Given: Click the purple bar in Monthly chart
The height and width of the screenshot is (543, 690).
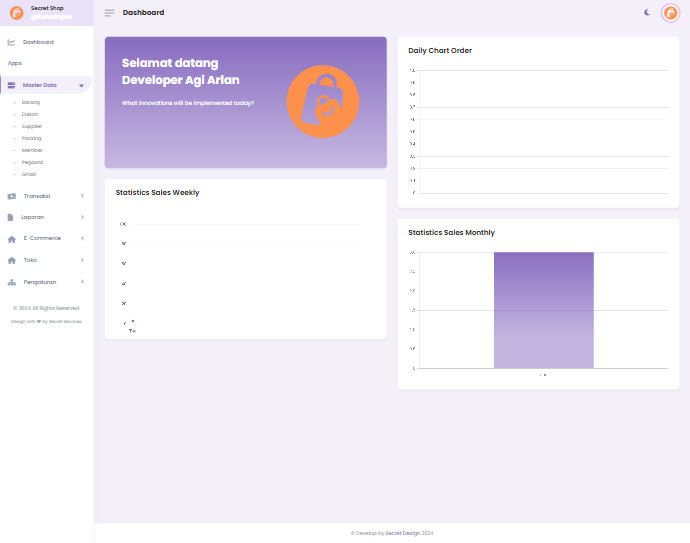Looking at the screenshot, I should point(543,310).
